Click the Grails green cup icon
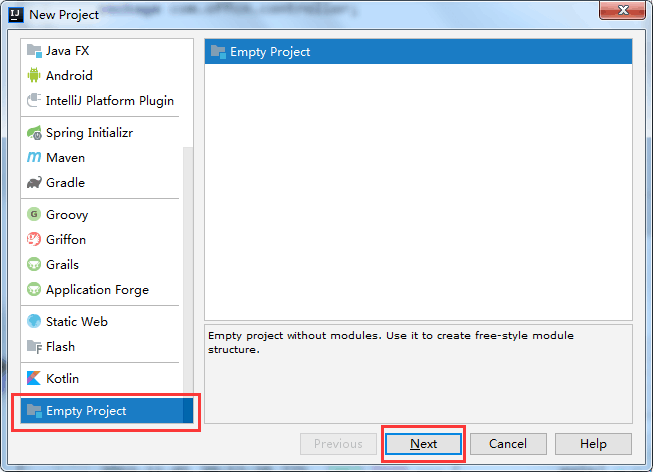The height and width of the screenshot is (472, 653). pyautogui.click(x=34, y=265)
